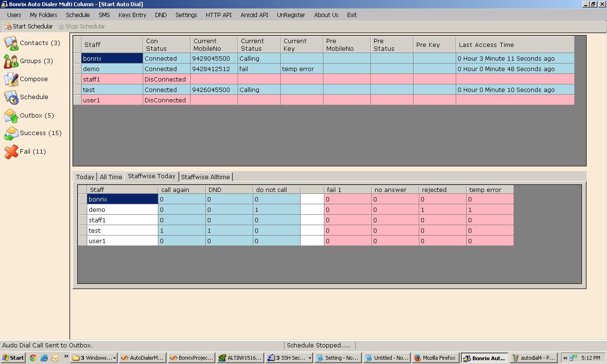This screenshot has height=364, width=607.
Task: Expand the SSH Sec taskbar group dropdown
Action: tap(310, 358)
